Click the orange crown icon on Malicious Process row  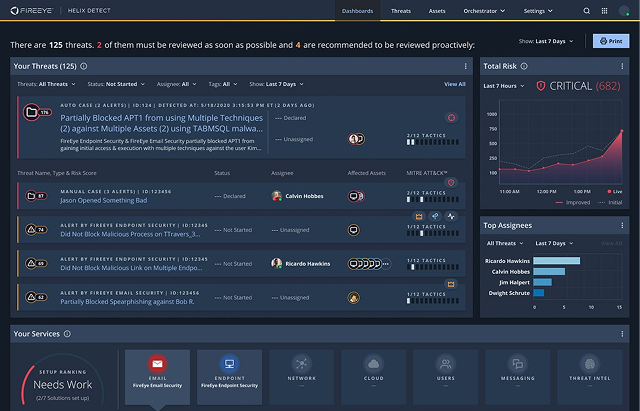(x=419, y=216)
